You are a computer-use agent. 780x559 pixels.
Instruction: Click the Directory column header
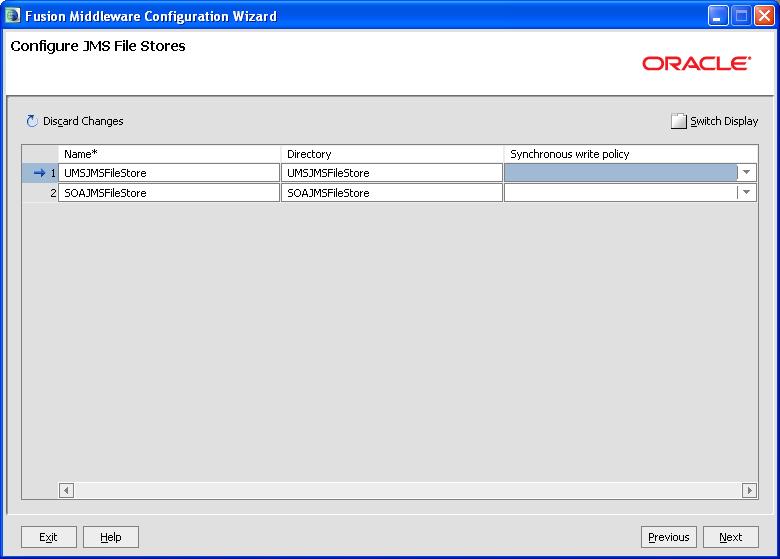[x=392, y=154]
